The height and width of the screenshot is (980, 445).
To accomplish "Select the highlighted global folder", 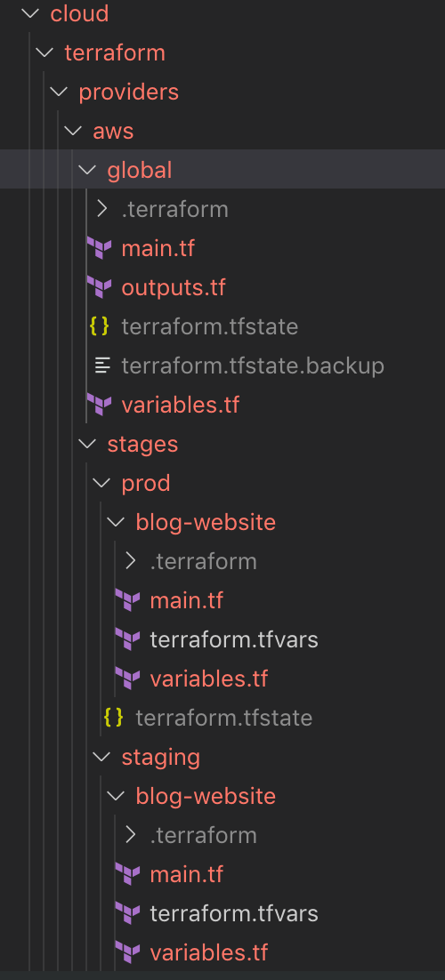I will [x=222, y=170].
